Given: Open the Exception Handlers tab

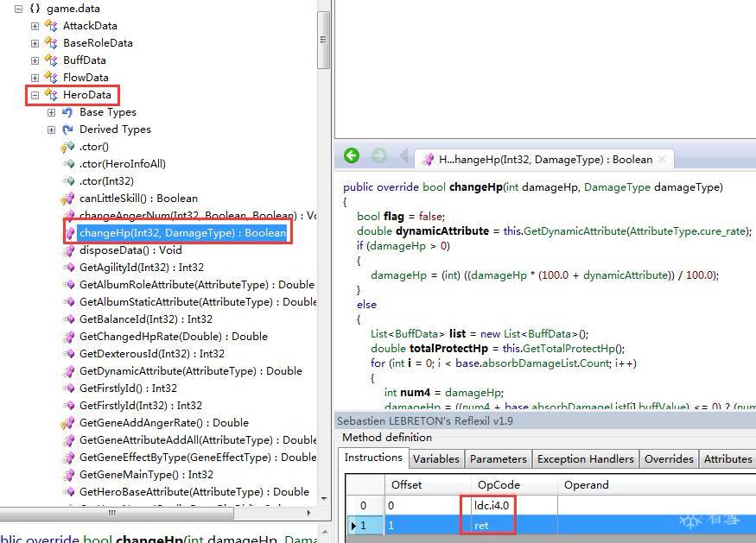Looking at the screenshot, I should [x=585, y=458].
